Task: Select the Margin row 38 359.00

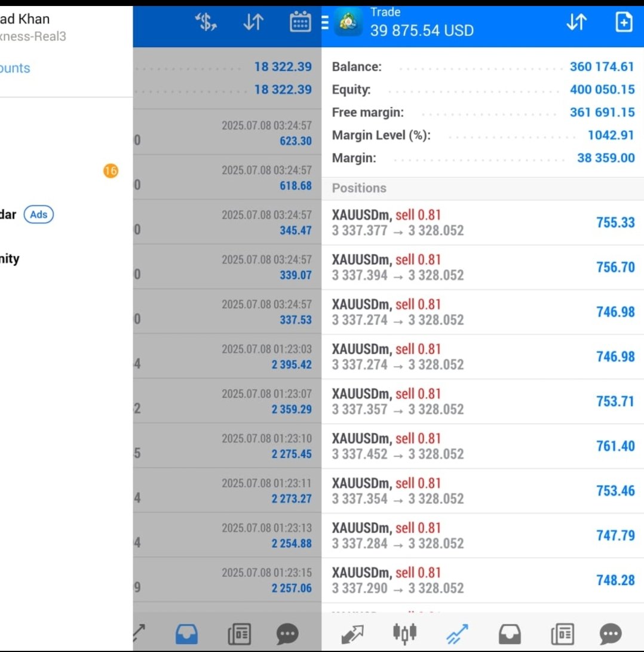Action: tap(483, 158)
